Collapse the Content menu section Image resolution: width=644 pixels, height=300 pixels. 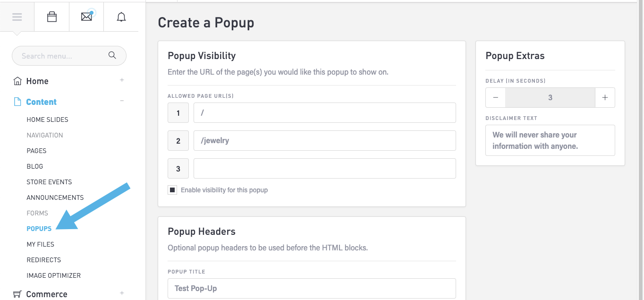[122, 101]
